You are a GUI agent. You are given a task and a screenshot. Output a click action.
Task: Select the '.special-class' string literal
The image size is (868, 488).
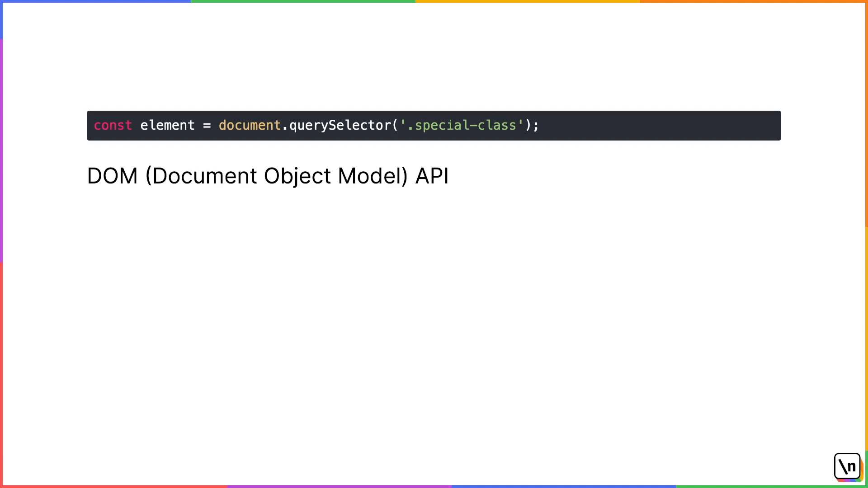pyautogui.click(x=462, y=125)
